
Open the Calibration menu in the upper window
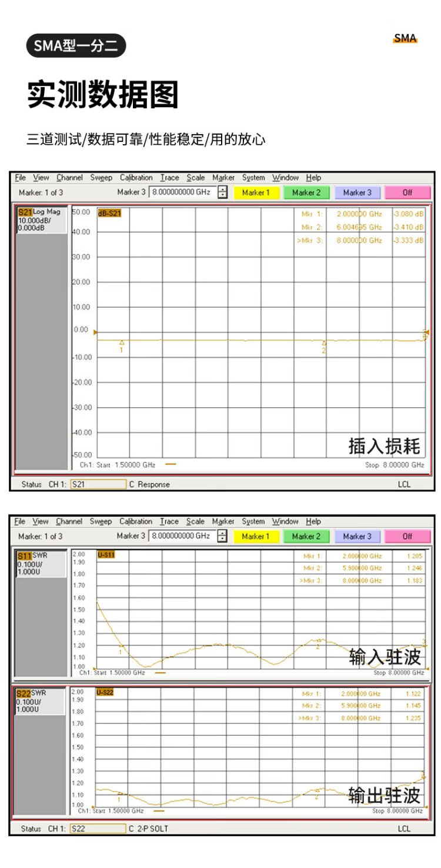[136, 178]
